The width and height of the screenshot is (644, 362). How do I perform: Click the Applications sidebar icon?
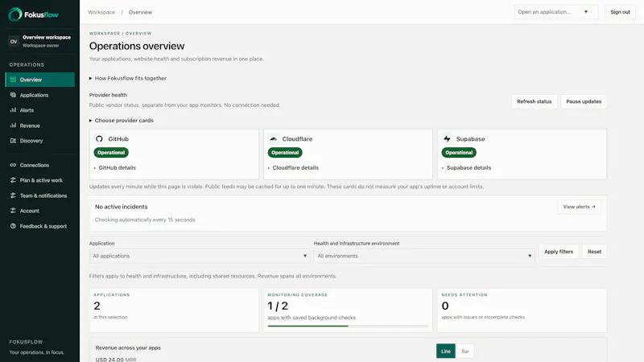click(x=13, y=95)
